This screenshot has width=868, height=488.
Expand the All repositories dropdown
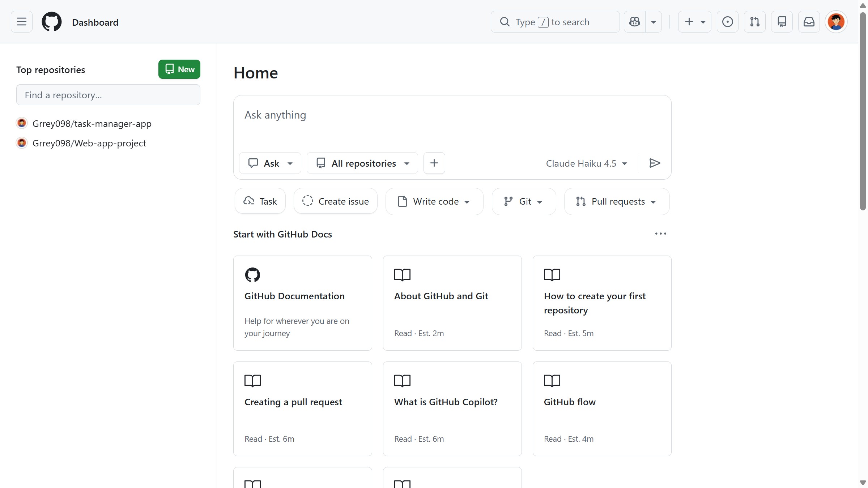[362, 163]
